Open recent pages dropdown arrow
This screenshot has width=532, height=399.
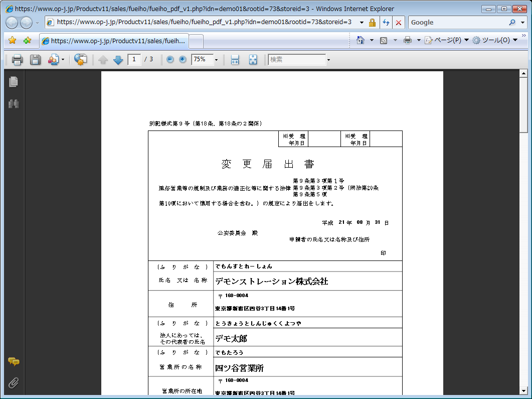(37, 23)
